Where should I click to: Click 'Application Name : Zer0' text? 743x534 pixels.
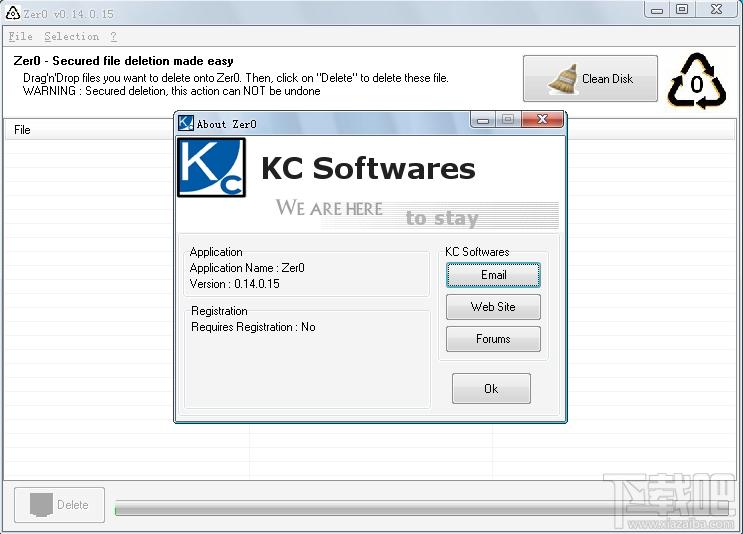pos(247,268)
